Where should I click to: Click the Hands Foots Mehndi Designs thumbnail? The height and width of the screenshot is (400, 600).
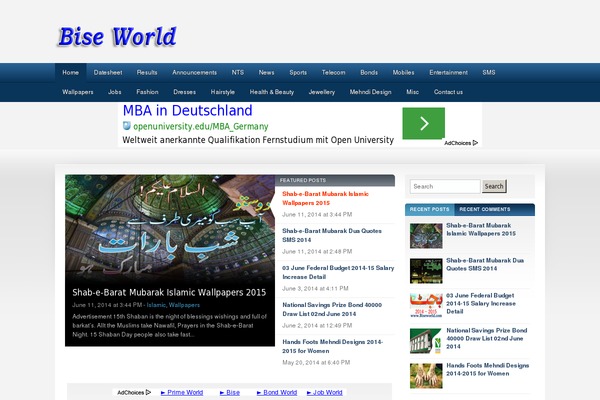[x=426, y=376]
